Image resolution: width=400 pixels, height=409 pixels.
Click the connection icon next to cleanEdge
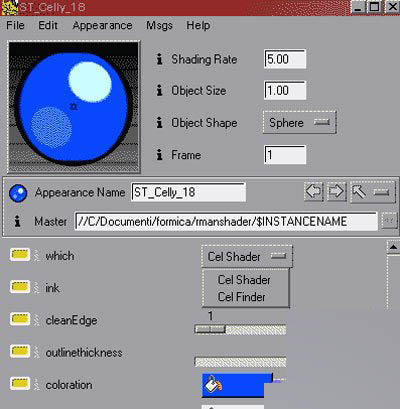pos(36,320)
